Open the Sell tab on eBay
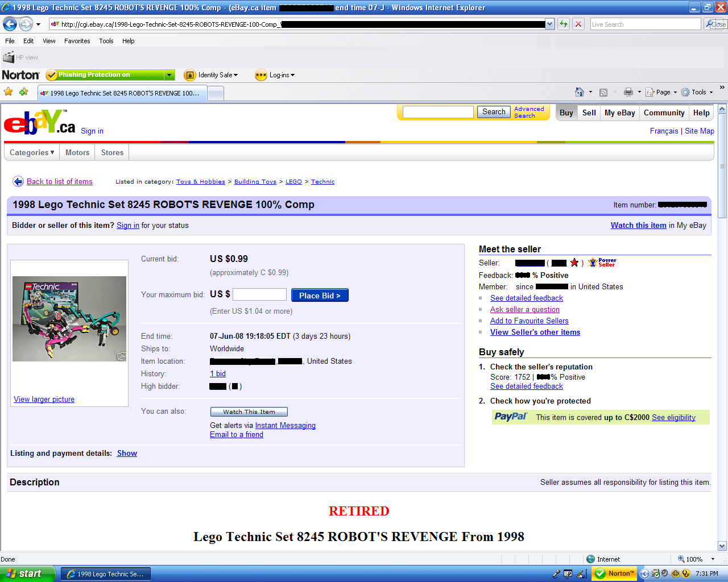The height and width of the screenshot is (582, 728). [x=589, y=113]
